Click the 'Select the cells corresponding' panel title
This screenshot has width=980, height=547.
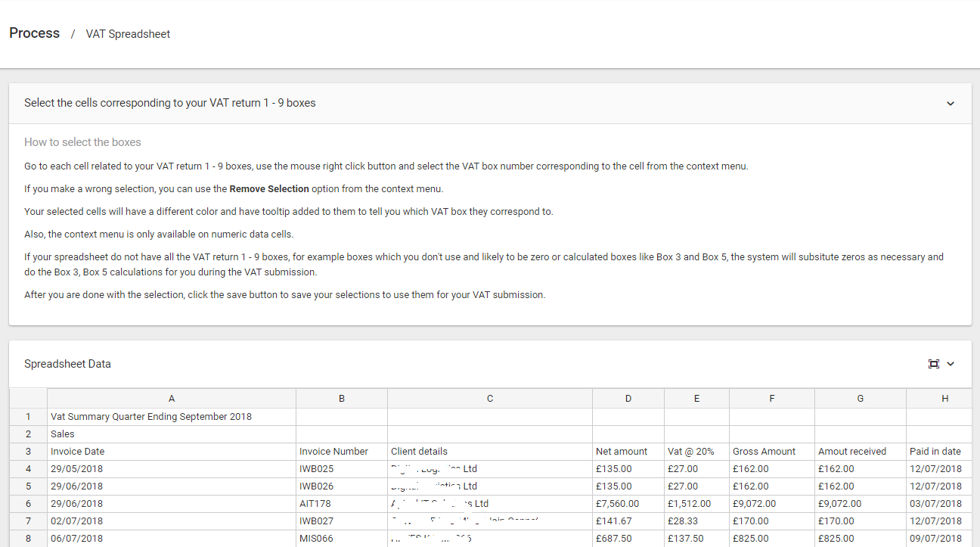(170, 103)
